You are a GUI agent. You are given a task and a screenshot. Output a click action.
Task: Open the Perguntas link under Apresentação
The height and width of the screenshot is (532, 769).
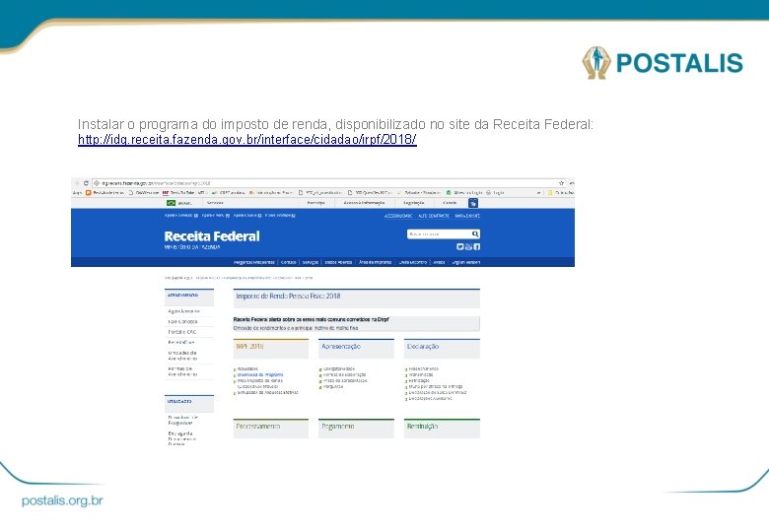click(333, 386)
